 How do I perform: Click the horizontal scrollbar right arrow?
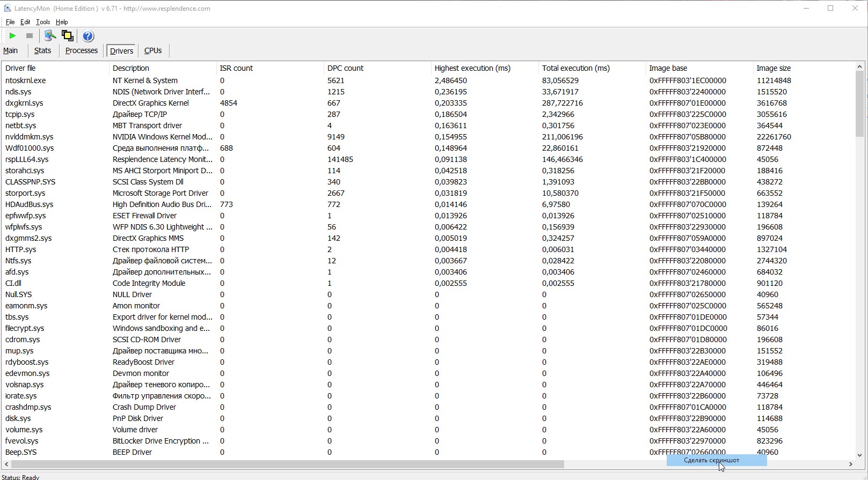click(850, 464)
